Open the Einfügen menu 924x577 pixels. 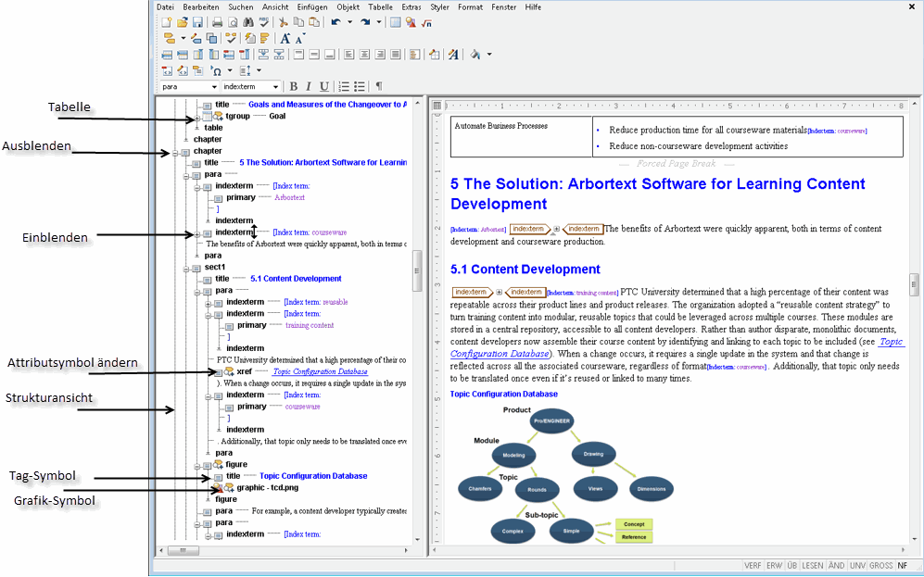click(x=312, y=7)
